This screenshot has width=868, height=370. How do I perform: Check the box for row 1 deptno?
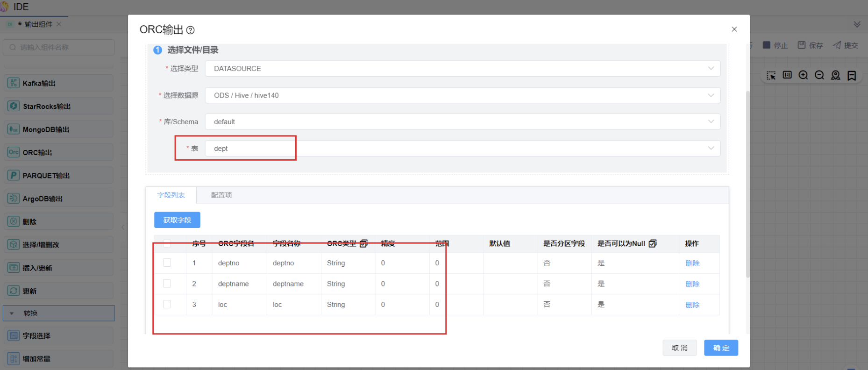pyautogui.click(x=167, y=263)
